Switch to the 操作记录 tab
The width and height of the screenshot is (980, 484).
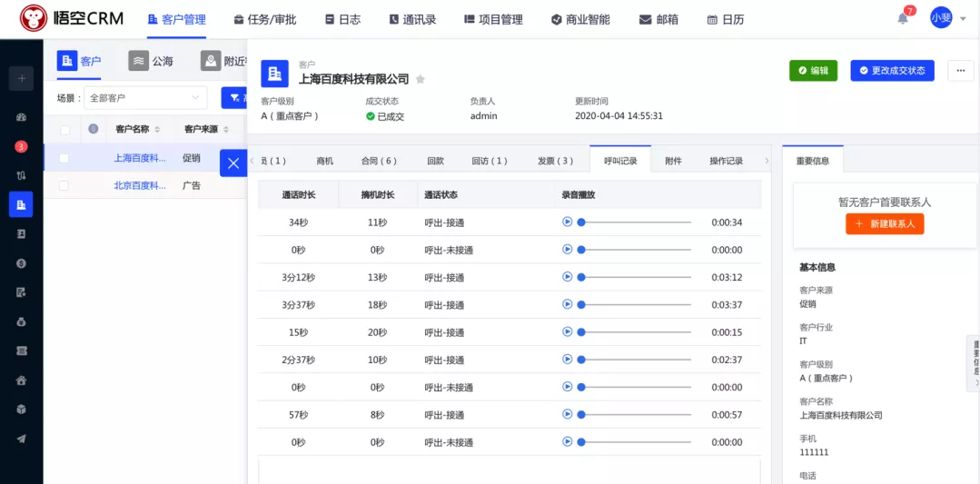point(727,161)
